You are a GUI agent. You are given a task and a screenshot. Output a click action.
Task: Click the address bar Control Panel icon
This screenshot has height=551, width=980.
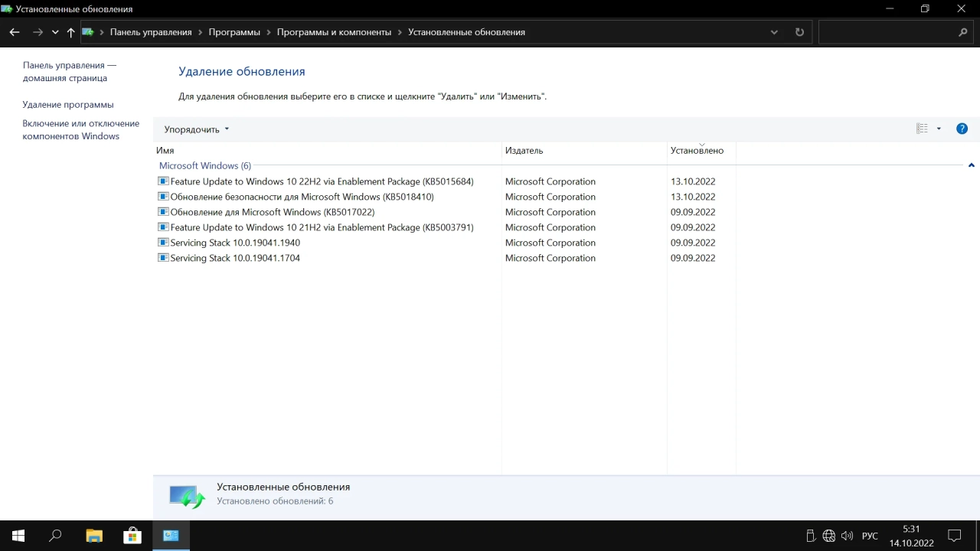pos(88,32)
